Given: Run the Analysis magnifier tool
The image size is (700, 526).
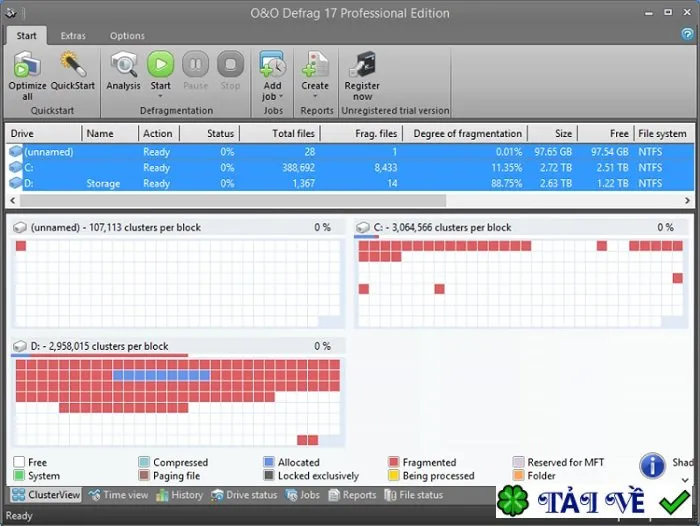Looking at the screenshot, I should 124,64.
